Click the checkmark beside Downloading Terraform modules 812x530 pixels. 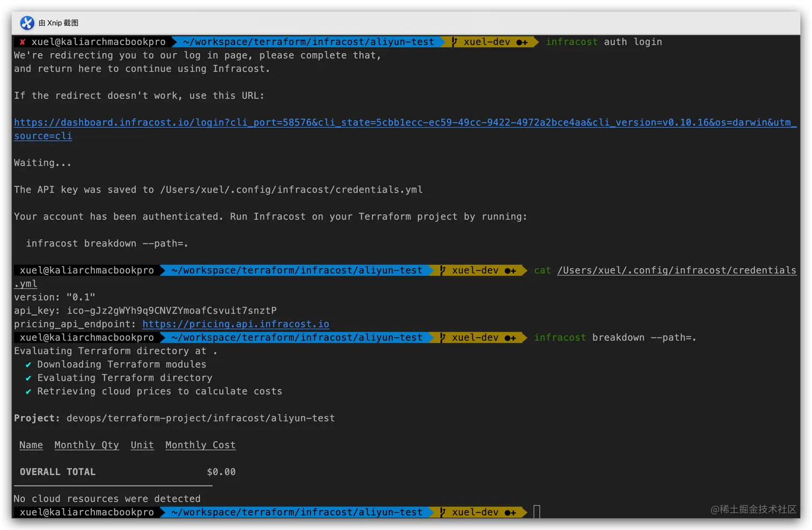28,365
